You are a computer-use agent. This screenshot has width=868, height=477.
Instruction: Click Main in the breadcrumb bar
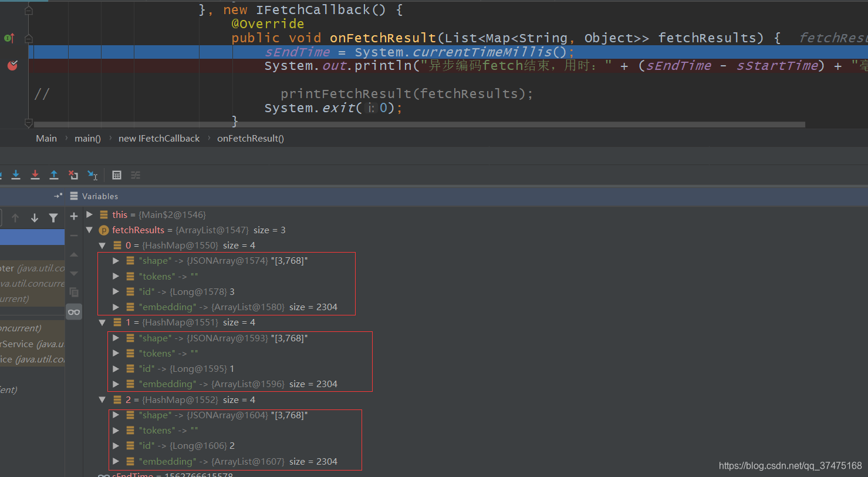point(46,138)
